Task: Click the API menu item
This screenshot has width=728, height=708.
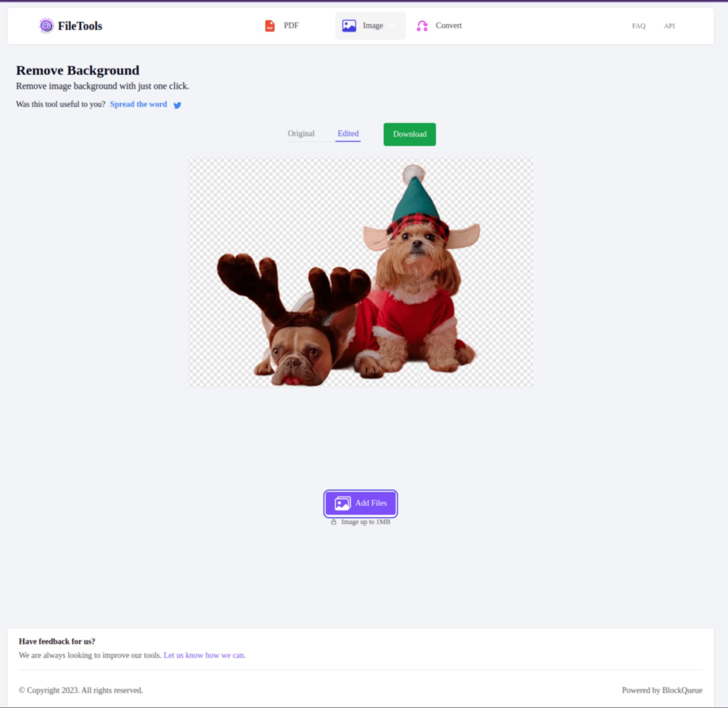Action: point(669,25)
